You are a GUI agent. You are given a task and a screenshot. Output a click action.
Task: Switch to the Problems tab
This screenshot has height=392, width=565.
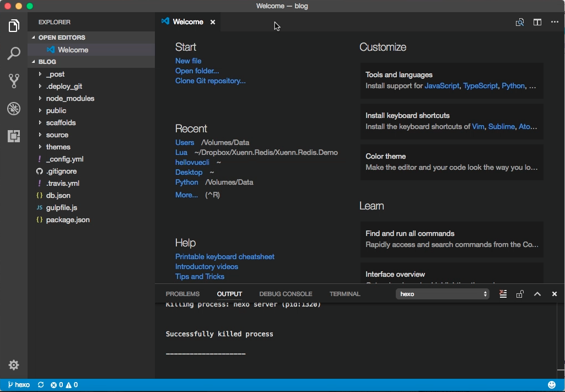point(182,294)
